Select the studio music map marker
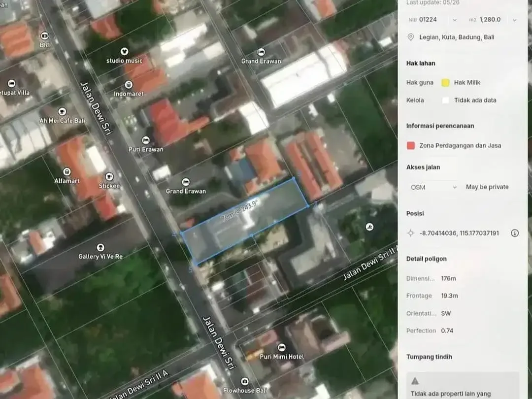Viewport: 532px width, 399px height. pos(124,51)
